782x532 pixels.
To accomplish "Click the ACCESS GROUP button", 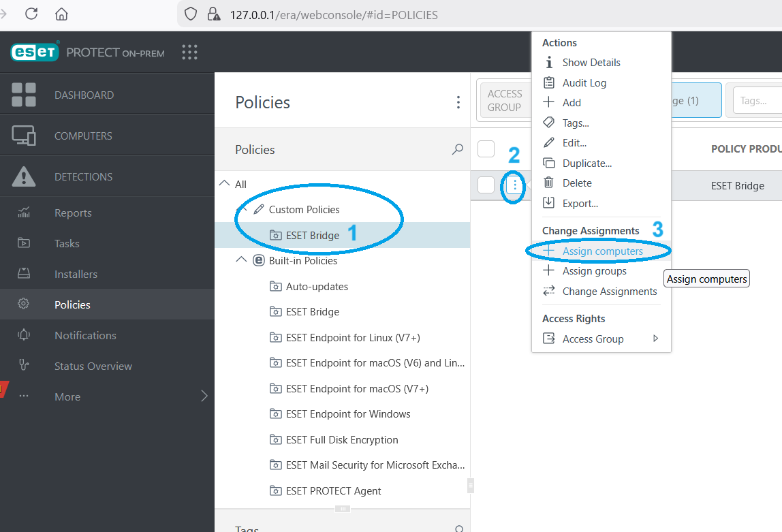I will coord(505,99).
